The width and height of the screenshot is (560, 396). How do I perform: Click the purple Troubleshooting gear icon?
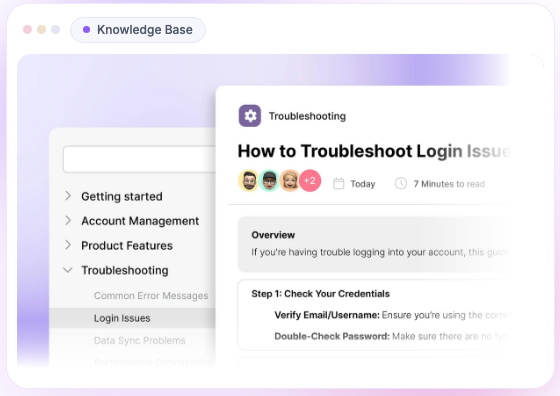pos(250,116)
